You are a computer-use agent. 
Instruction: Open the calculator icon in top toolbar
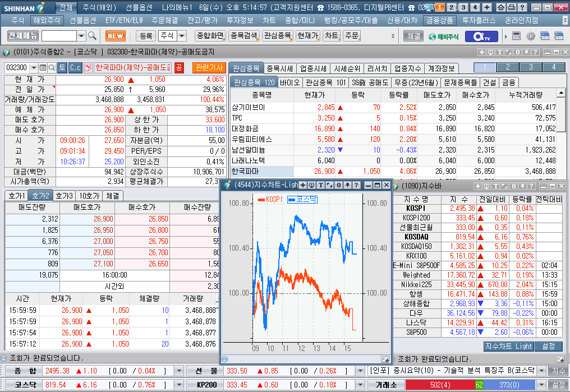pos(516,35)
